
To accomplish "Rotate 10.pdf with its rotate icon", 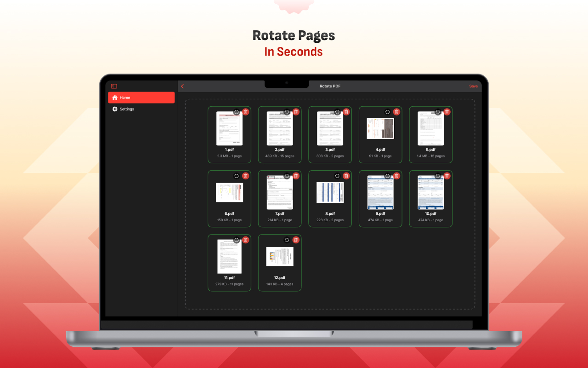I will click(x=438, y=176).
